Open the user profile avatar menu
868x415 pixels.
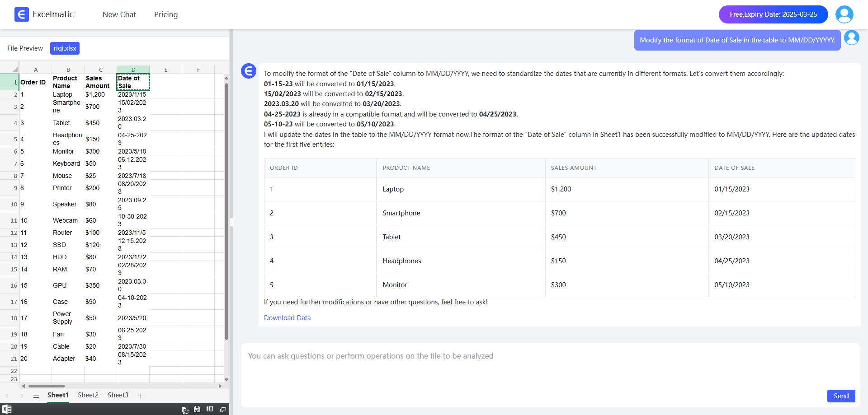pos(844,14)
